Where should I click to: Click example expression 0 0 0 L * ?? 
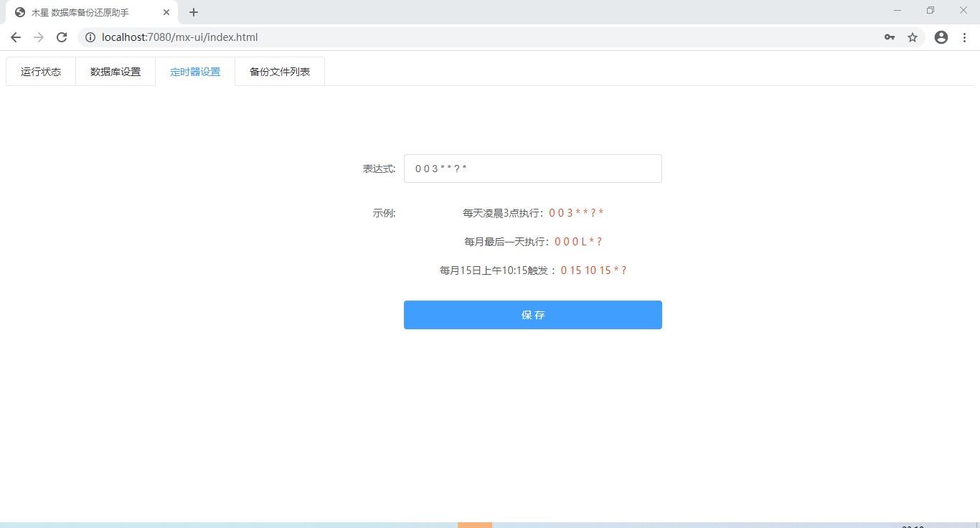578,242
